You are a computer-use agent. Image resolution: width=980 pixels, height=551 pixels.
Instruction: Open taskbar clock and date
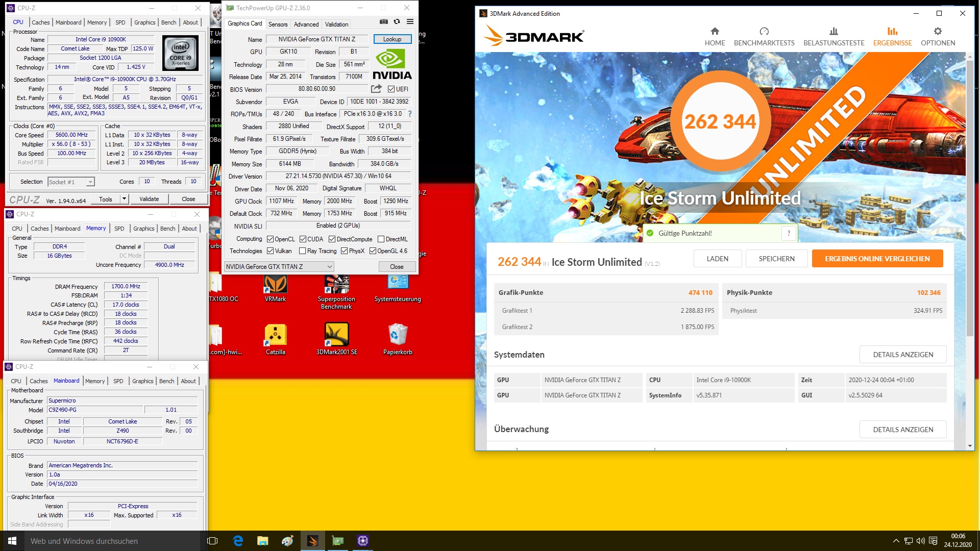pos(958,541)
